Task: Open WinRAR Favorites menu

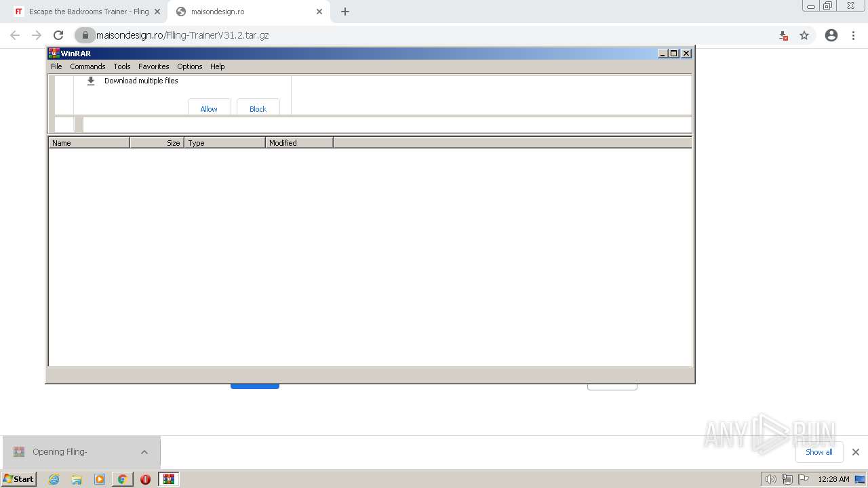Action: tap(154, 66)
